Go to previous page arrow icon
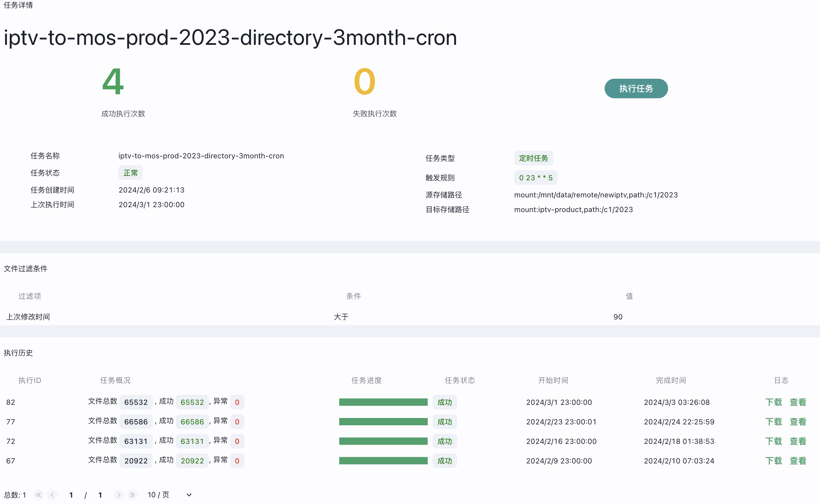 click(x=52, y=495)
